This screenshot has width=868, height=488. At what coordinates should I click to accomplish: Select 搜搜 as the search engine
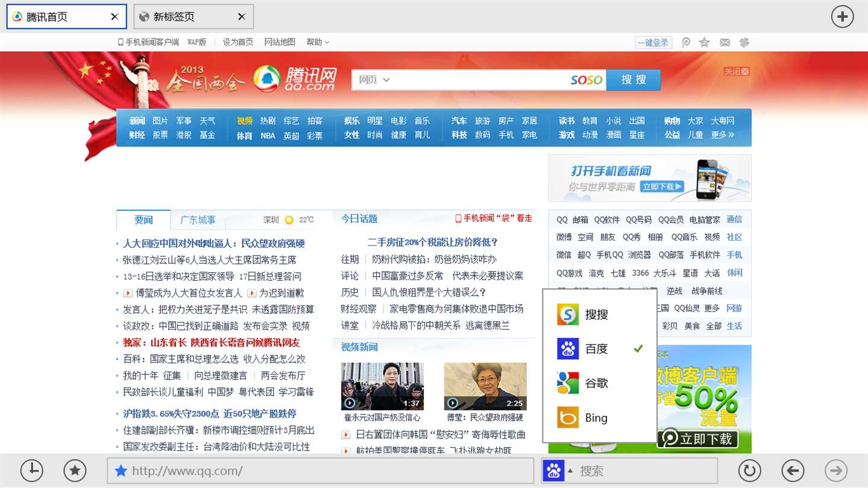pos(599,314)
